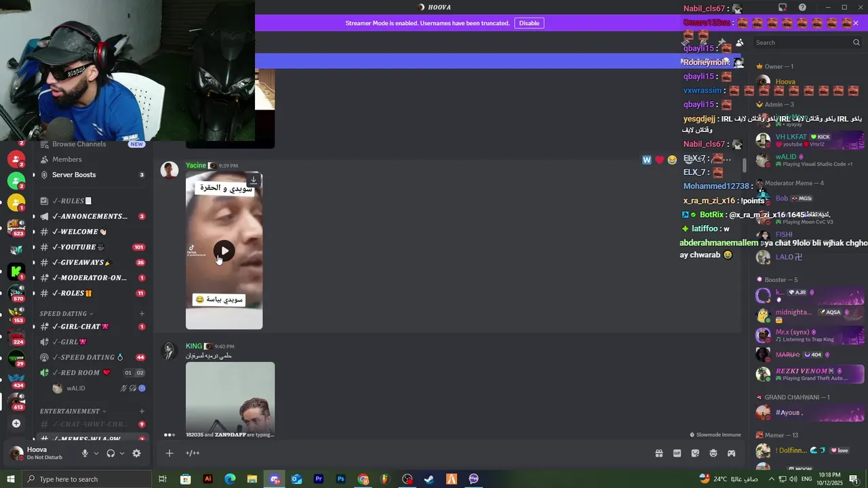The image size is (868, 488).
Task: Deafen audio with the headphones icon
Action: coord(111,453)
